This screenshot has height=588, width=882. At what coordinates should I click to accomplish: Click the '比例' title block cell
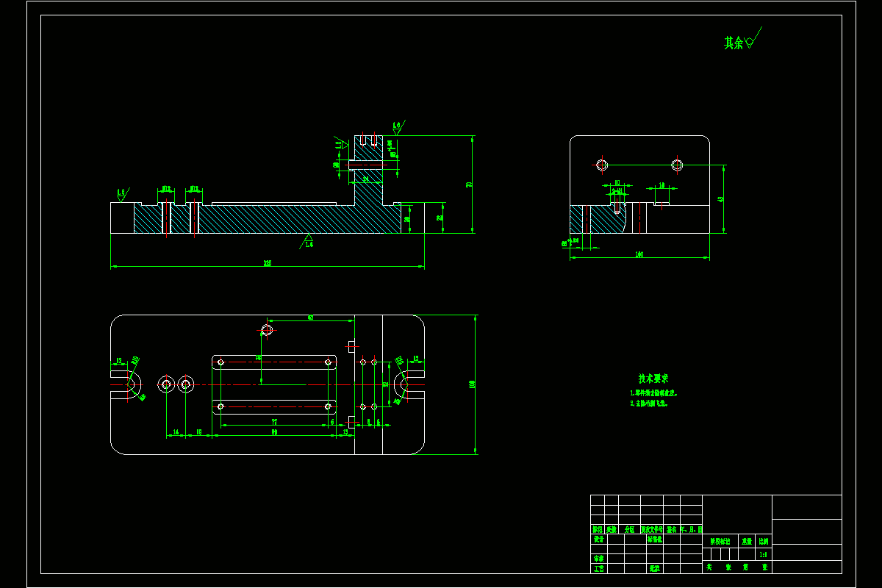pyautogui.click(x=764, y=541)
